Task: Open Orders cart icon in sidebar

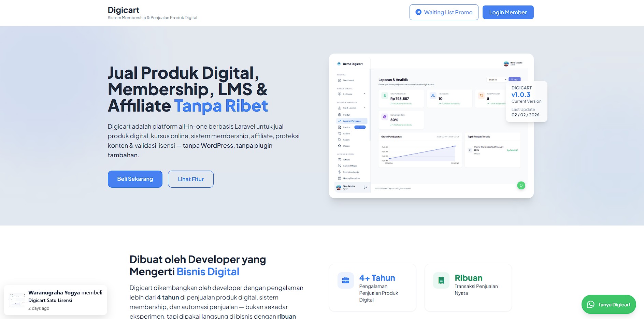Action: (x=346, y=133)
